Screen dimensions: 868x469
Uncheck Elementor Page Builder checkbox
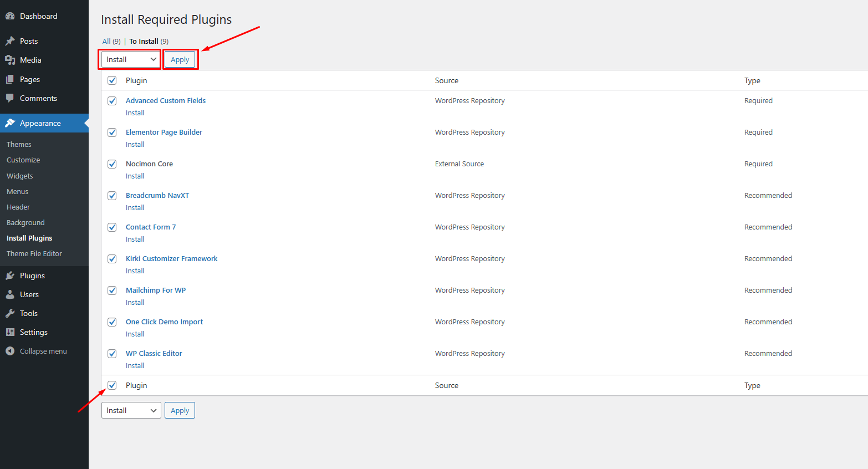click(112, 132)
